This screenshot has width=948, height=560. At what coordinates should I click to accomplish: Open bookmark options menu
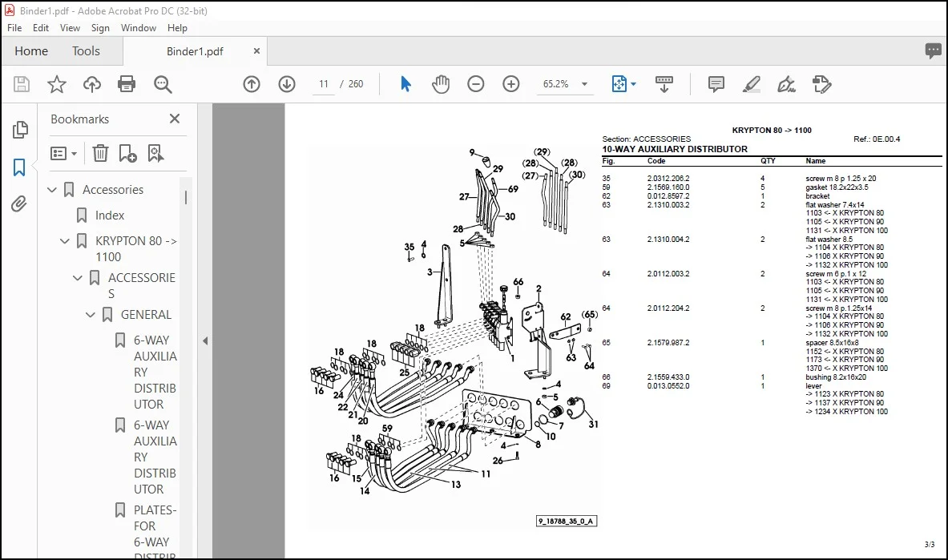[63, 154]
